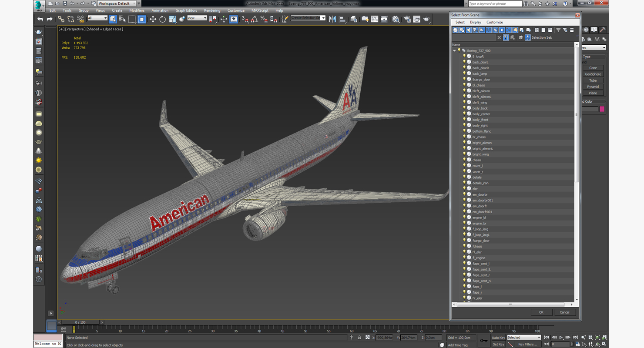Open the selection filter All dropdown
Image resolution: width=644 pixels, height=348 pixels.
tap(97, 18)
